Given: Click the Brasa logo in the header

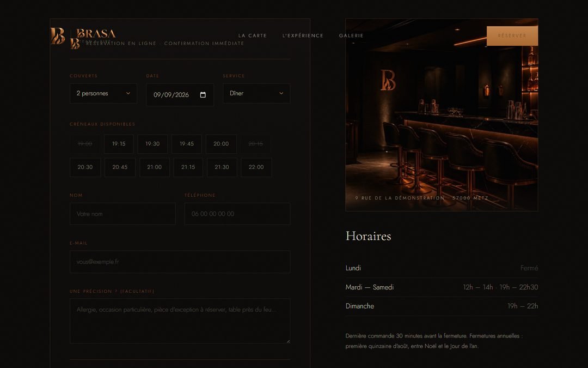Looking at the screenshot, I should click(83, 35).
